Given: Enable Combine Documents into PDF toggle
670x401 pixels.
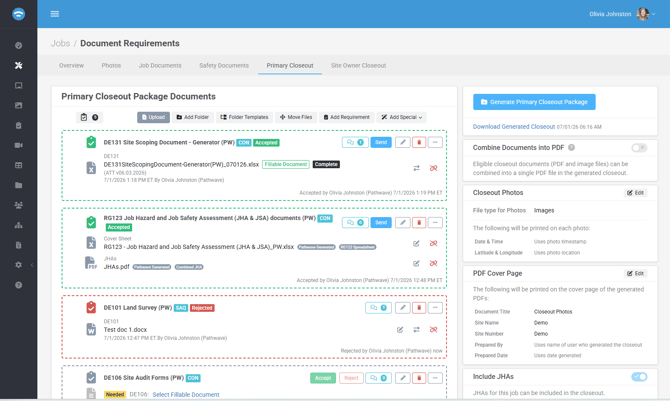Looking at the screenshot, I should tap(639, 147).
